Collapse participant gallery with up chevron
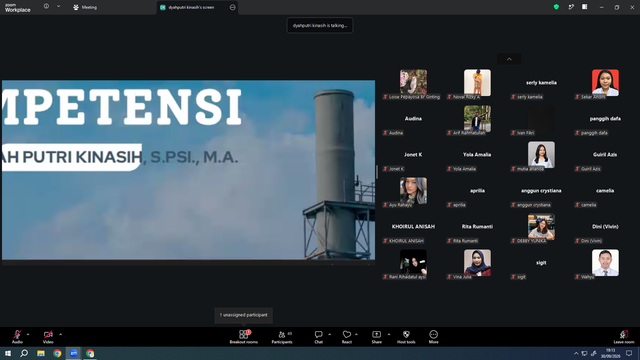Screen dimensions: 640x360 [509, 59]
